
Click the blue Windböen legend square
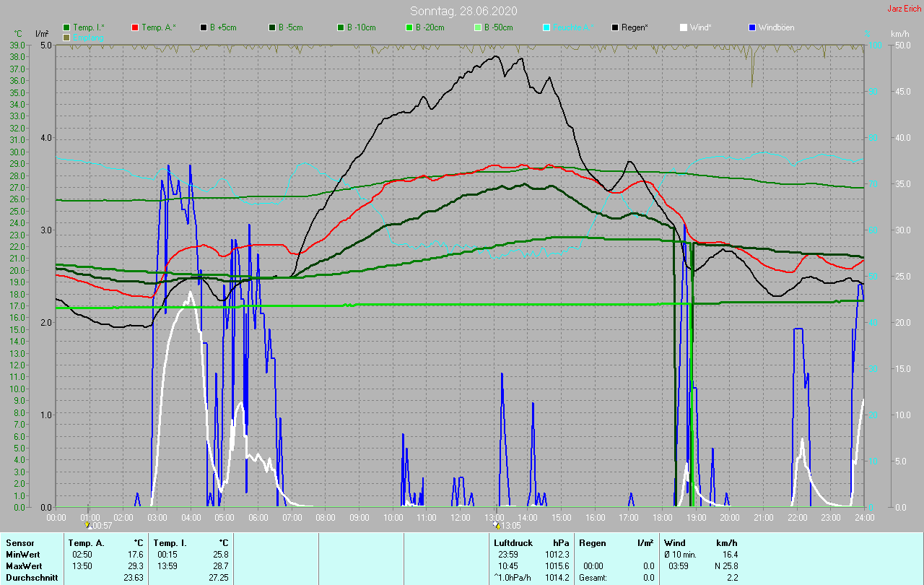pyautogui.click(x=752, y=27)
